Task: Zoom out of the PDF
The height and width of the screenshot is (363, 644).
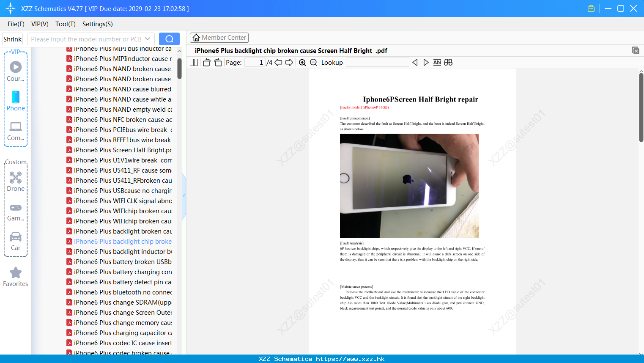Action: (x=314, y=63)
